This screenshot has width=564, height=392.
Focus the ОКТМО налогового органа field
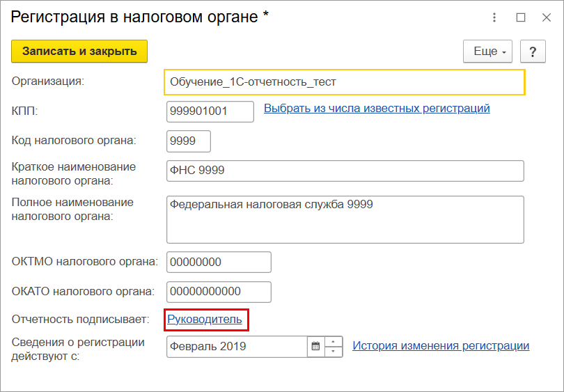click(219, 262)
